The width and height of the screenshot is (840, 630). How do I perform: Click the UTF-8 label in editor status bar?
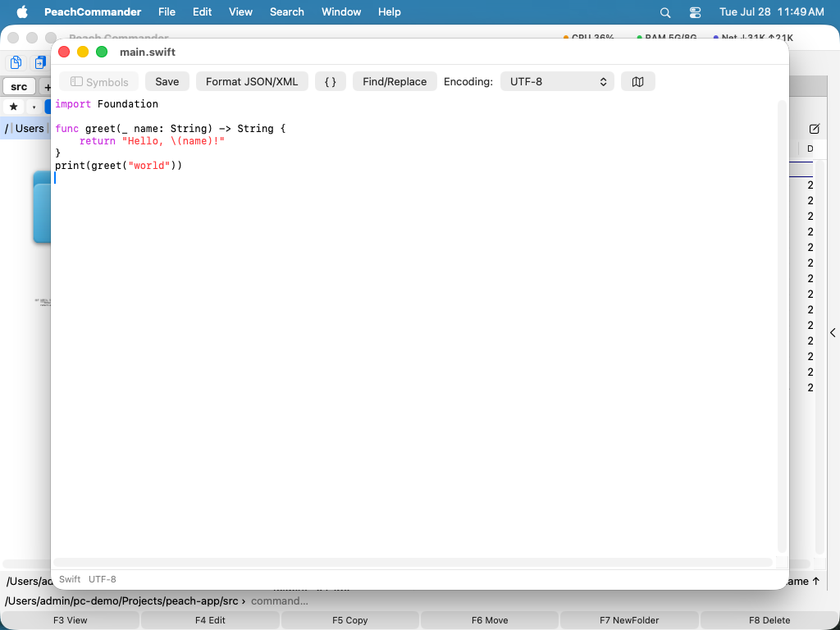click(103, 579)
